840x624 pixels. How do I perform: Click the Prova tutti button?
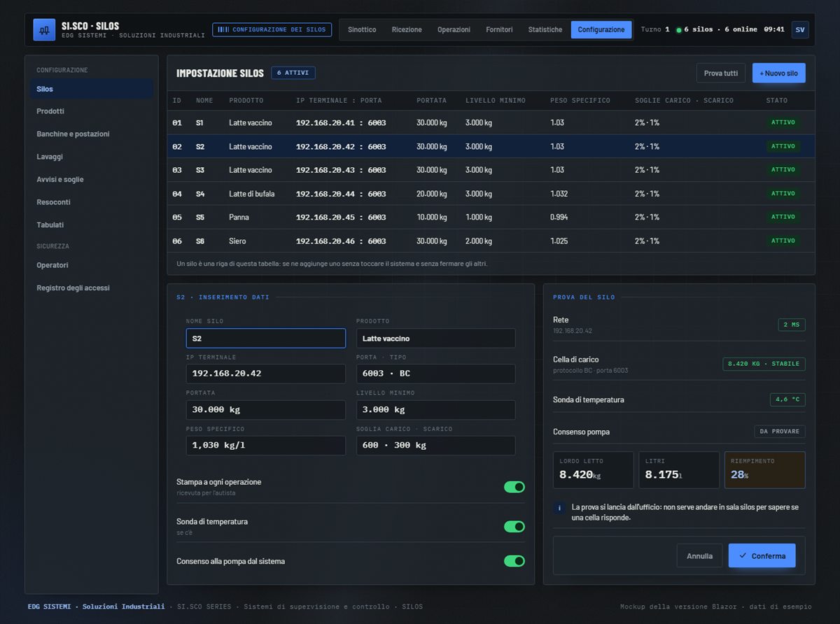(721, 73)
